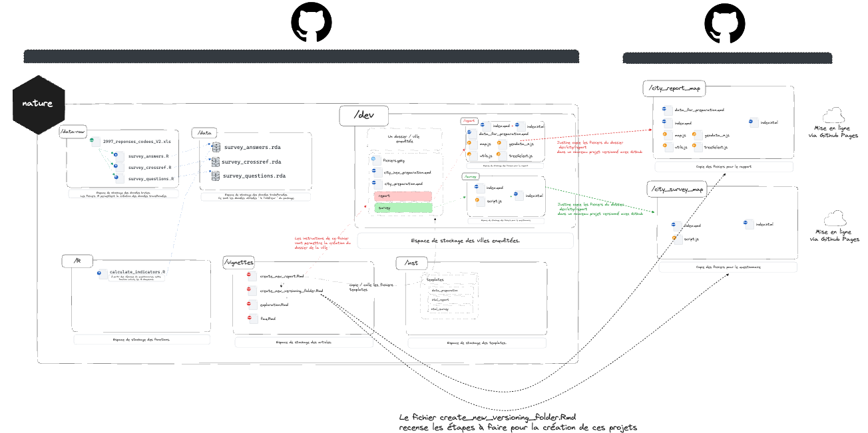868x433 pixels.
Task: Click the left GitHub logo icon
Action: pyautogui.click(x=312, y=25)
